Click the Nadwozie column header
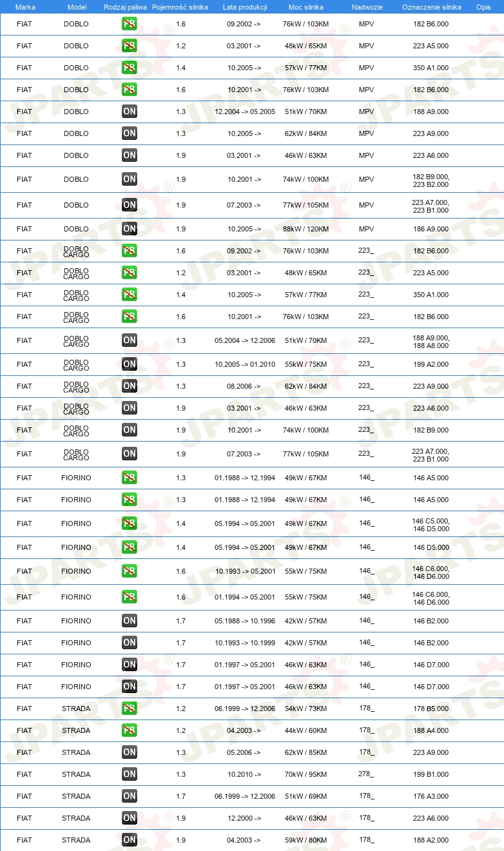The image size is (504, 851). [x=367, y=7]
